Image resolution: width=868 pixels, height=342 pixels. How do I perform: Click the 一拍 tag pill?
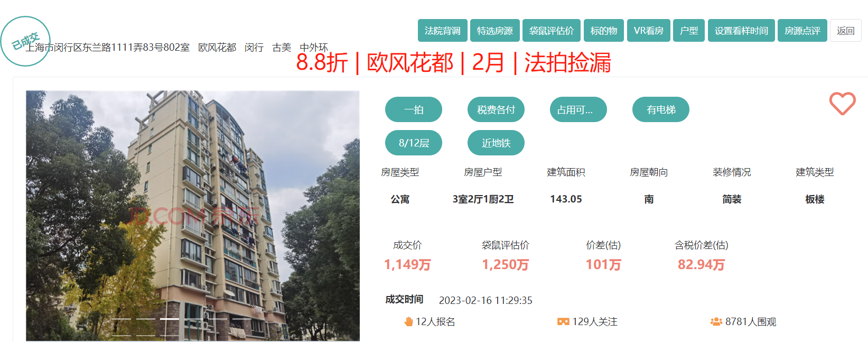413,109
